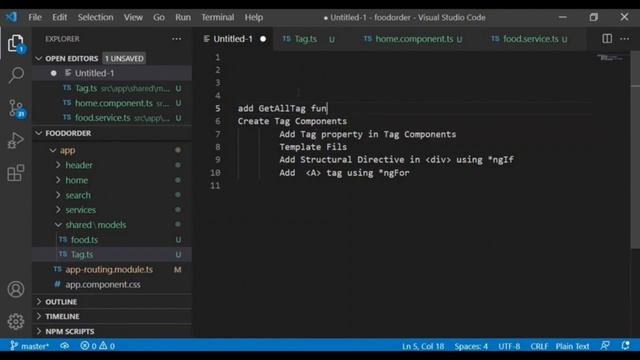The width and height of the screenshot is (640, 360).
Task: Collapse the app folder
Action: 53,150
